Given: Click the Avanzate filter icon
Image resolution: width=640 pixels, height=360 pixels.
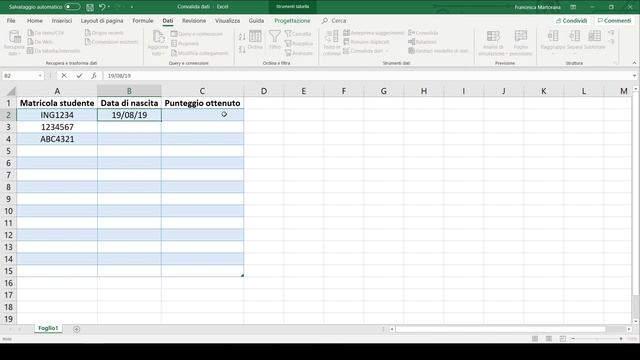Looking at the screenshot, I should (x=289, y=53).
